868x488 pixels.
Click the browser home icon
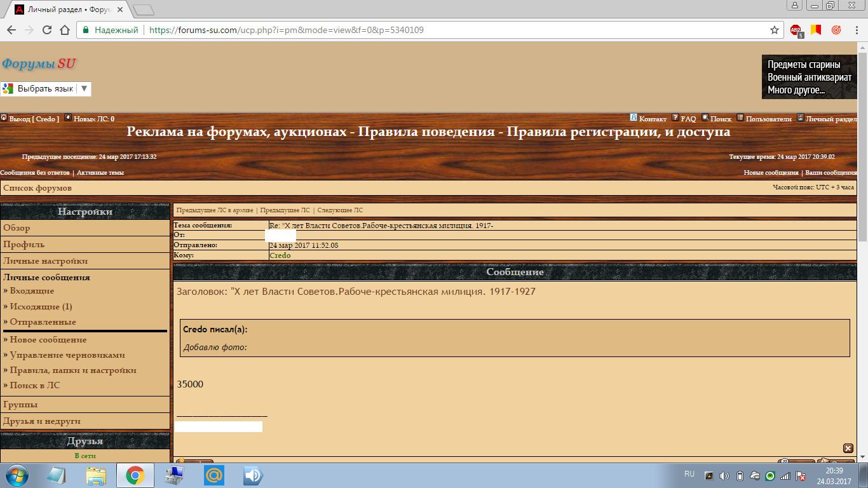coord(64,30)
